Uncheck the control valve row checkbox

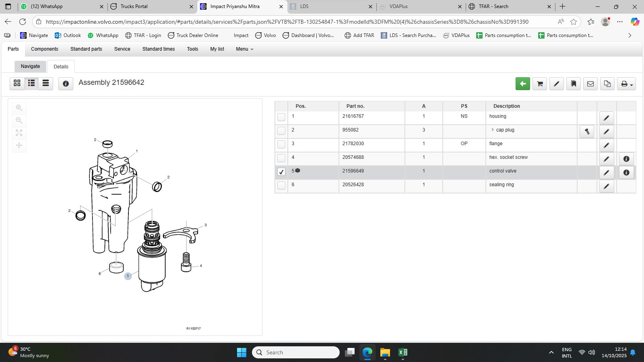[281, 172]
